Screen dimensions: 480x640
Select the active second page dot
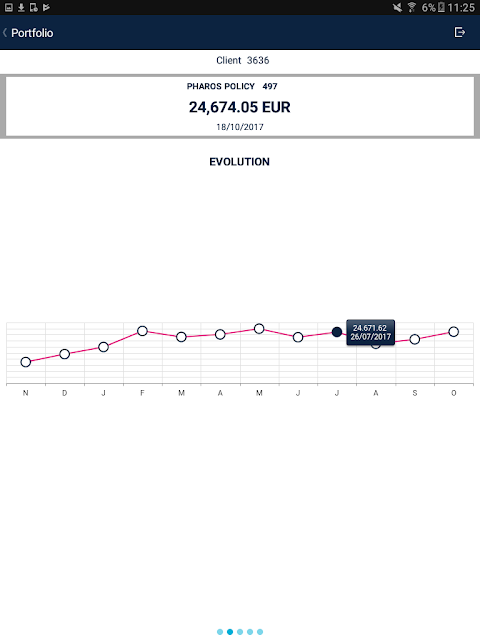(230, 632)
